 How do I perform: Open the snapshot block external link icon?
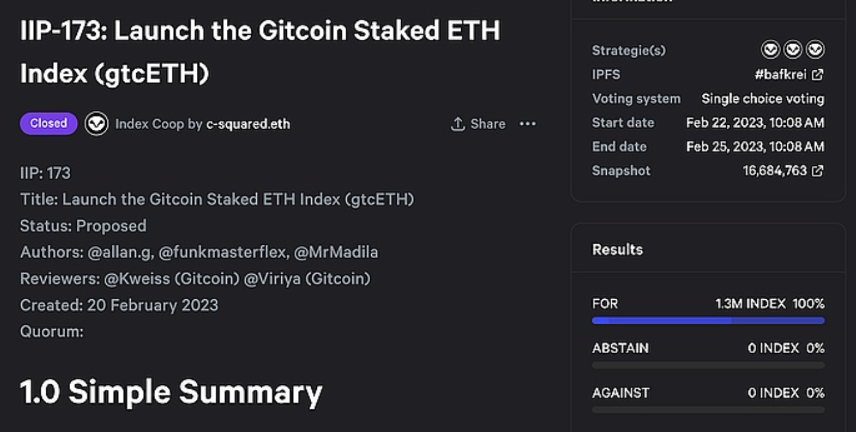pyautogui.click(x=818, y=171)
